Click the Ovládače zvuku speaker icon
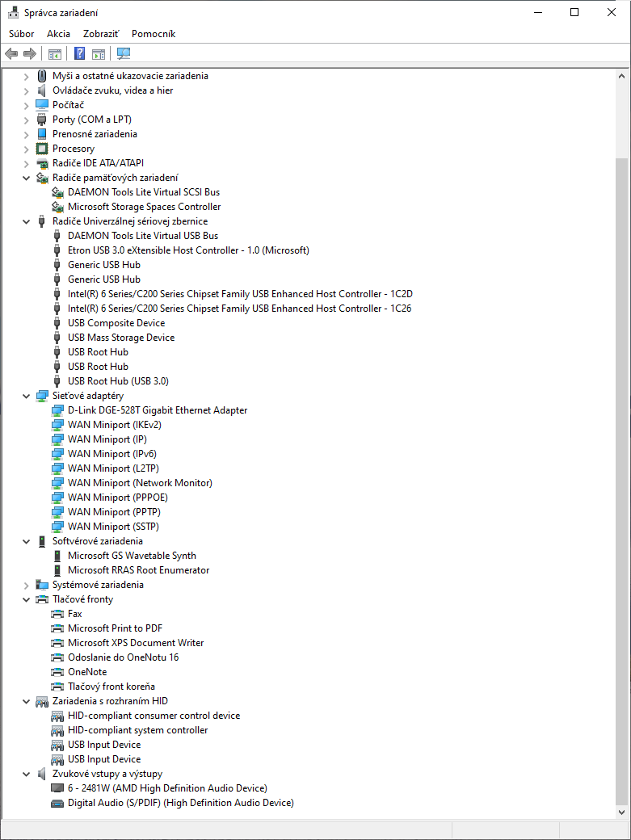 coord(42,90)
